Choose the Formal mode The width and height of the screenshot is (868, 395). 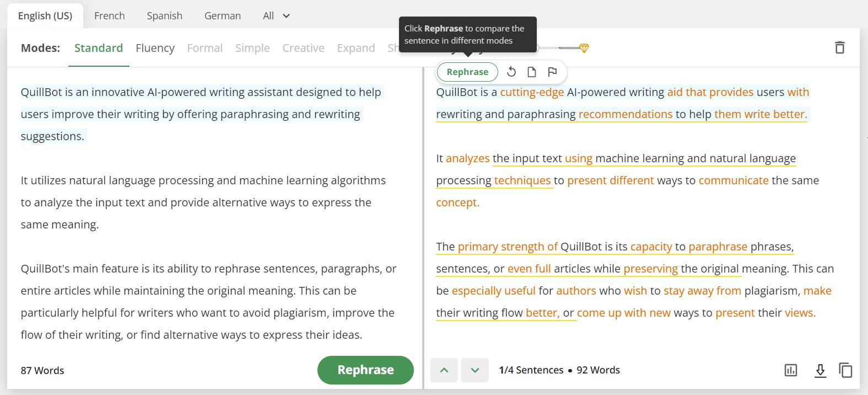click(204, 48)
